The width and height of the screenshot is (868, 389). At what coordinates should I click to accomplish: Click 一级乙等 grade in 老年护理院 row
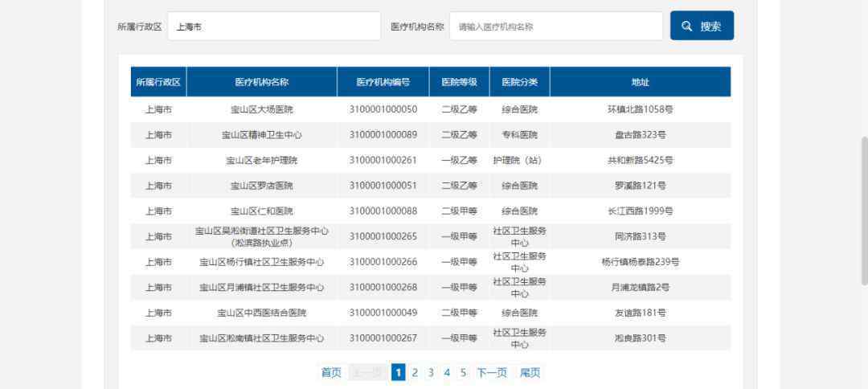pyautogui.click(x=459, y=161)
